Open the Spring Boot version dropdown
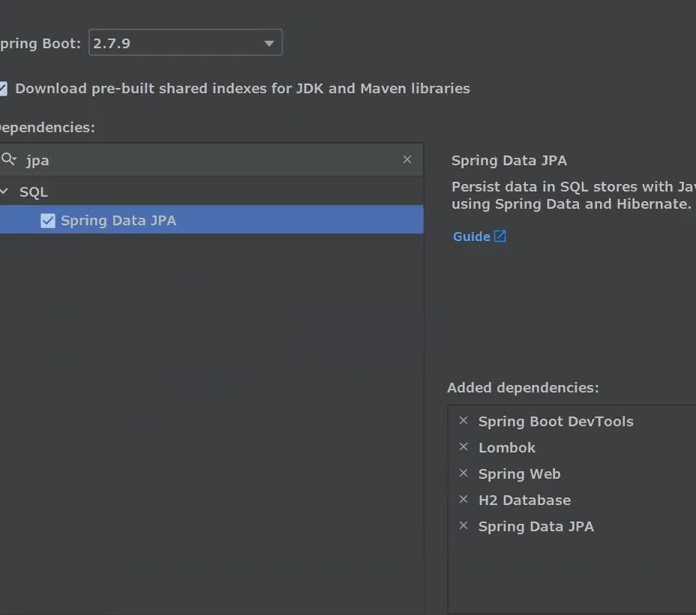This screenshot has width=696, height=615. [186, 43]
